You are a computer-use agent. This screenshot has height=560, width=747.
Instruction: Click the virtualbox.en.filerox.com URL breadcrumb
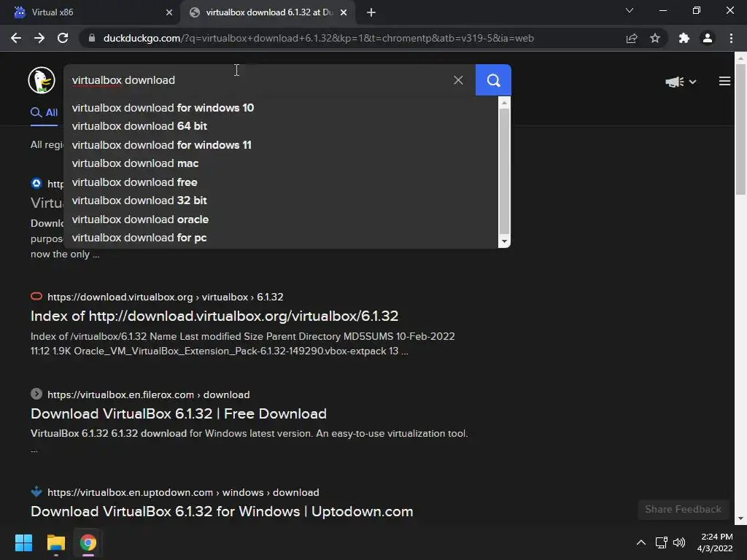pyautogui.click(x=149, y=394)
